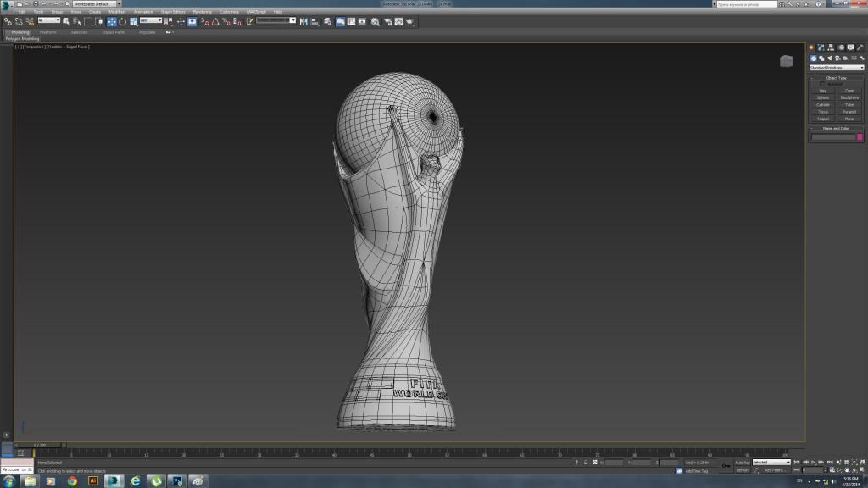
Task: Open the Standard Primitives category dropdown
Action: (x=837, y=68)
